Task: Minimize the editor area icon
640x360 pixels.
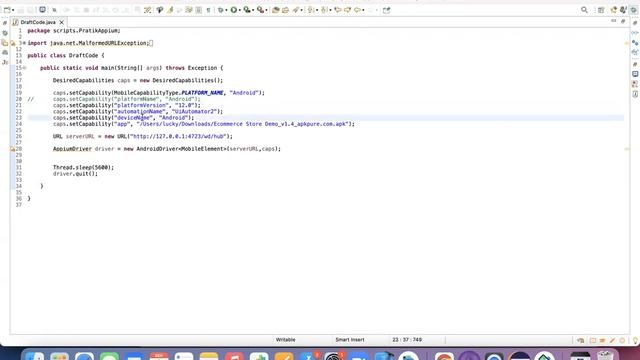Action: (613, 21)
